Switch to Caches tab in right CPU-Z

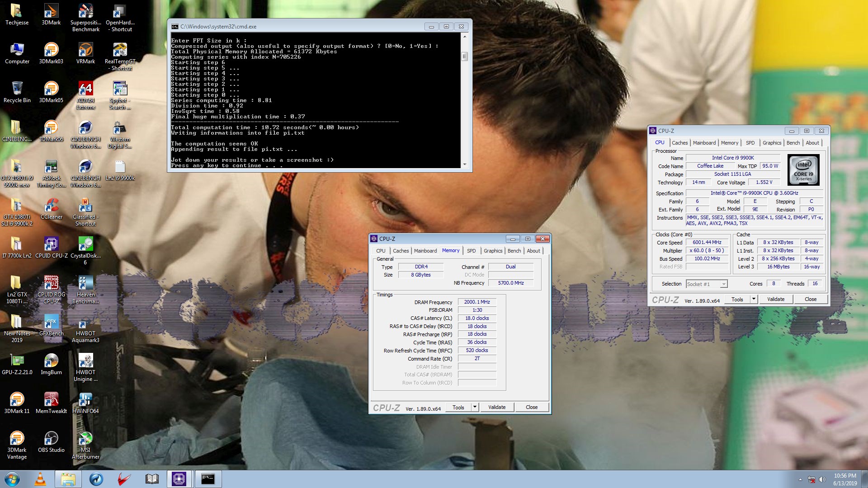tap(679, 143)
